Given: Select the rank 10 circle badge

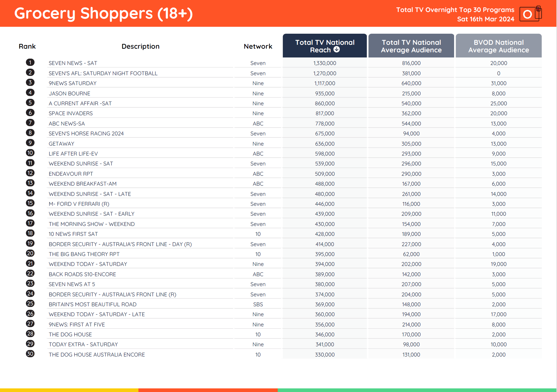Looking at the screenshot, I should (x=30, y=153).
